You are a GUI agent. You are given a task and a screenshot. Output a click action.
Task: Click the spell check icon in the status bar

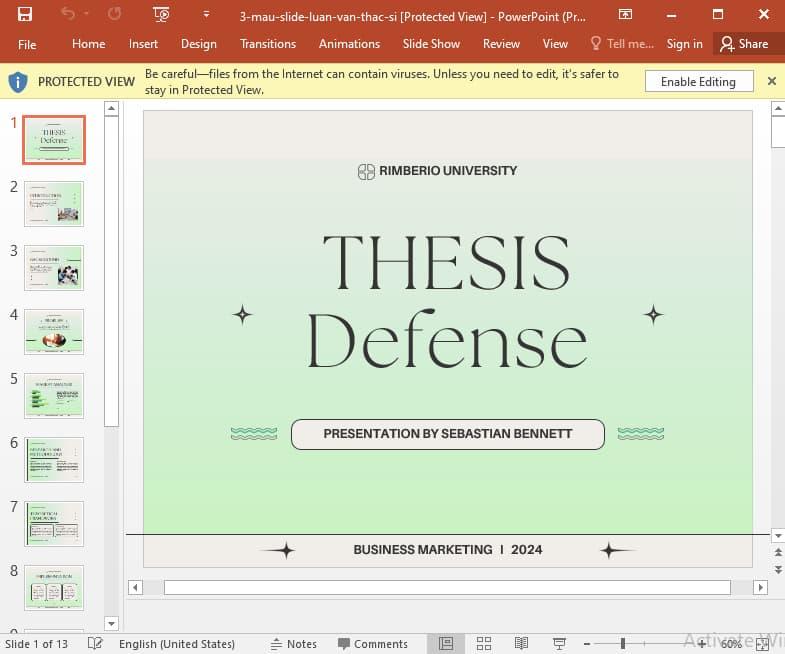pos(95,644)
